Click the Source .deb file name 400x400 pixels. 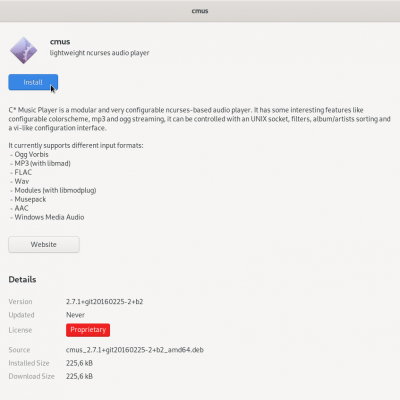pos(135,350)
